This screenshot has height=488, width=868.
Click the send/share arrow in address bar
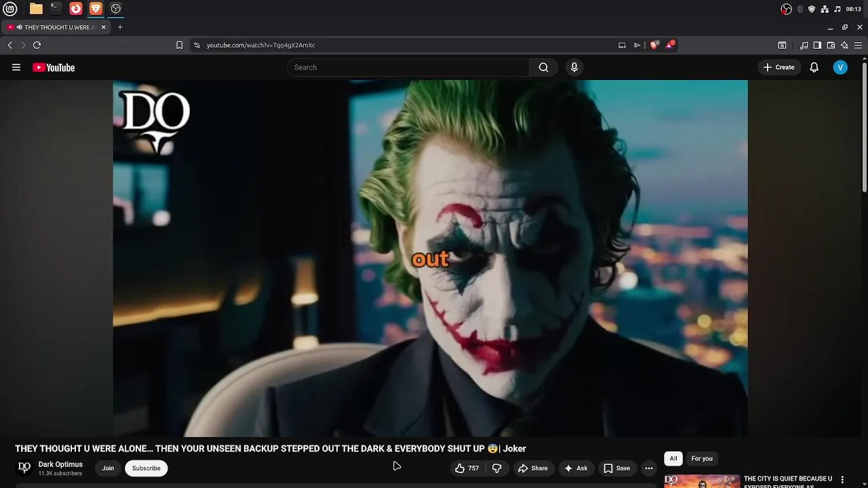(x=637, y=45)
